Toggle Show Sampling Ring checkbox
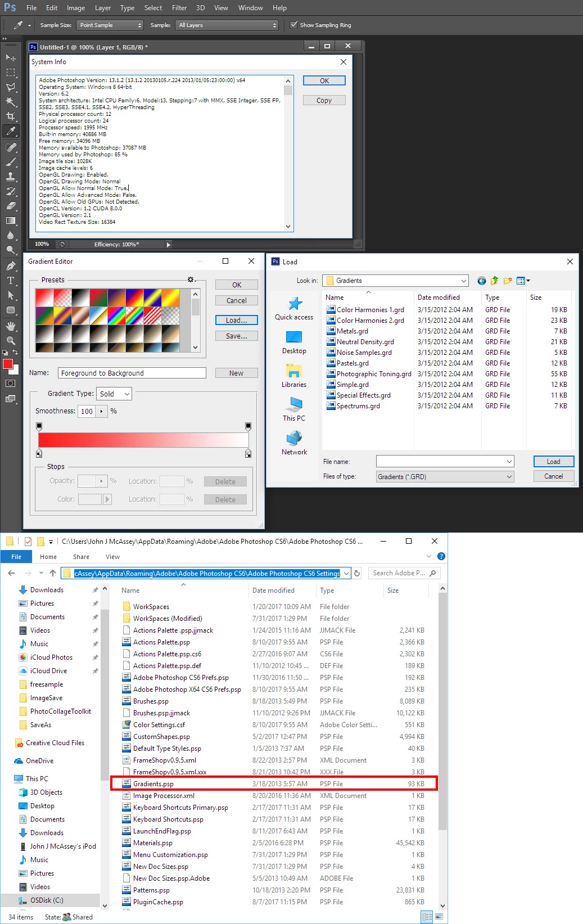Image resolution: width=583 pixels, height=924 pixels. (293, 25)
